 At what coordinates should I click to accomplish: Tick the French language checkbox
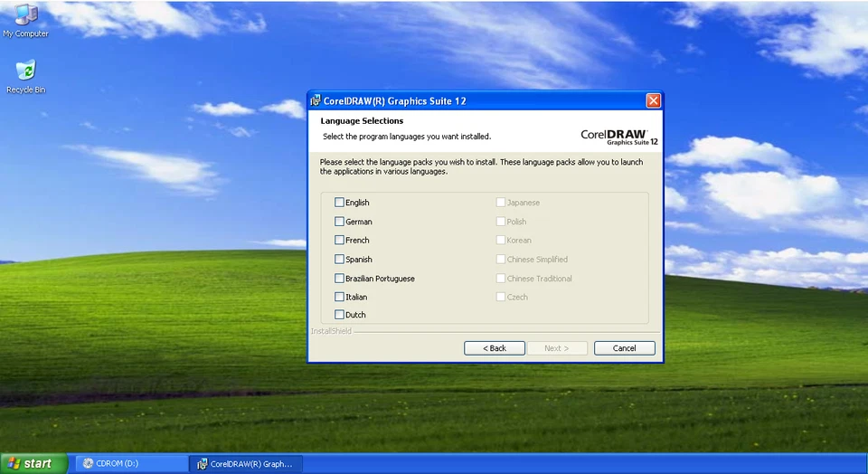coord(339,241)
